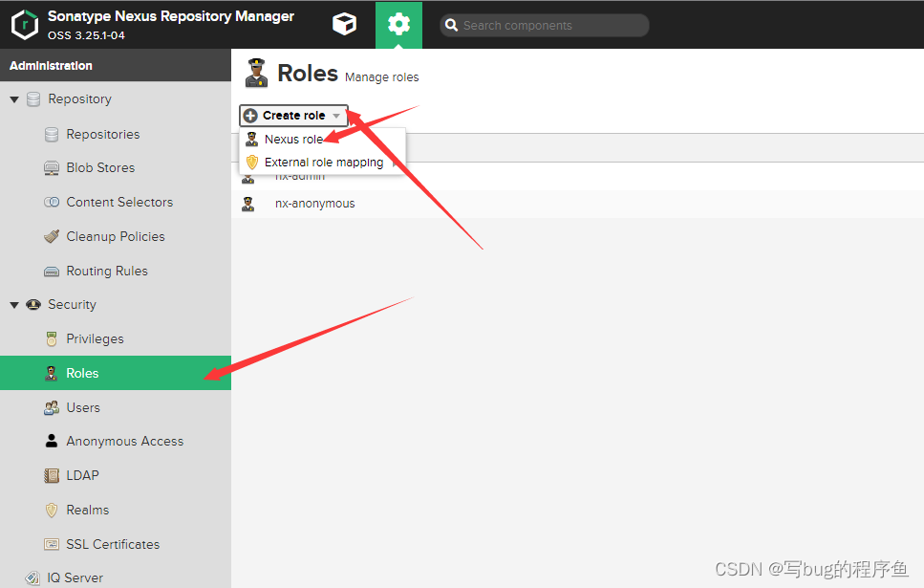
Task: Click the Routing Rules icon
Action: click(52, 272)
